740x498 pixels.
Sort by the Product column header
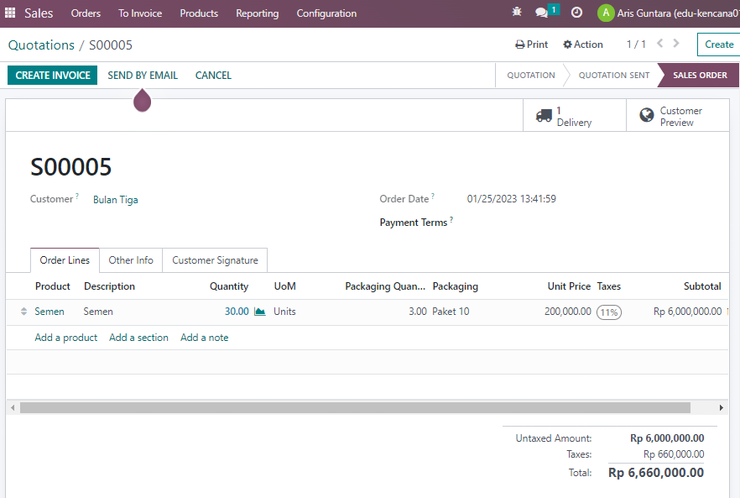click(x=52, y=286)
